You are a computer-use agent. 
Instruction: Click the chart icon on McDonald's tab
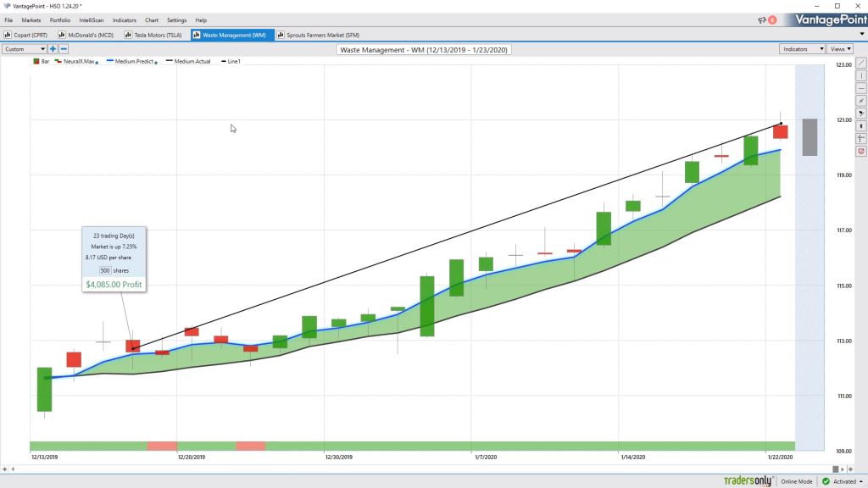coord(62,35)
